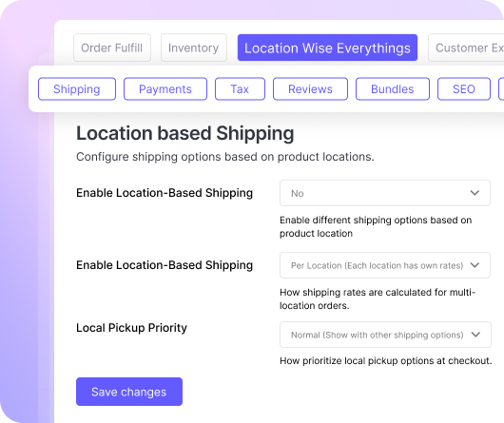Switch to the Tax sub-tab
Image resolution: width=504 pixels, height=423 pixels.
point(240,89)
